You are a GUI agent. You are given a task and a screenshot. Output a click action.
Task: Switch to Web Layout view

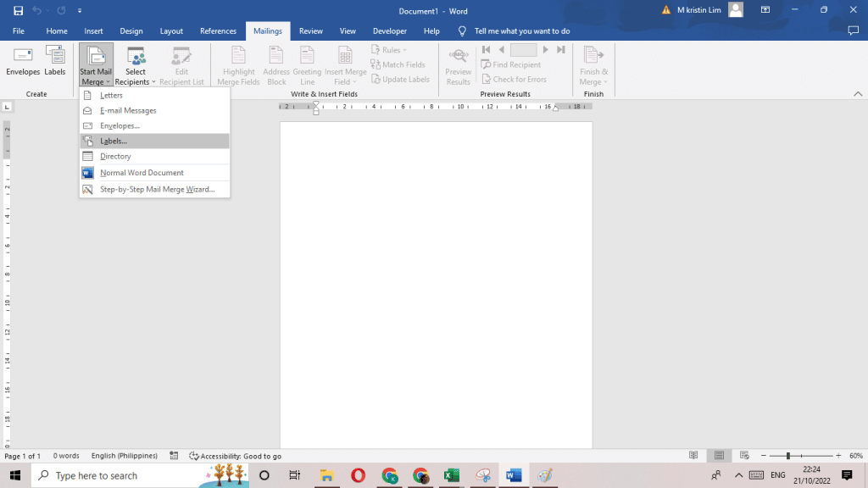coord(744,455)
